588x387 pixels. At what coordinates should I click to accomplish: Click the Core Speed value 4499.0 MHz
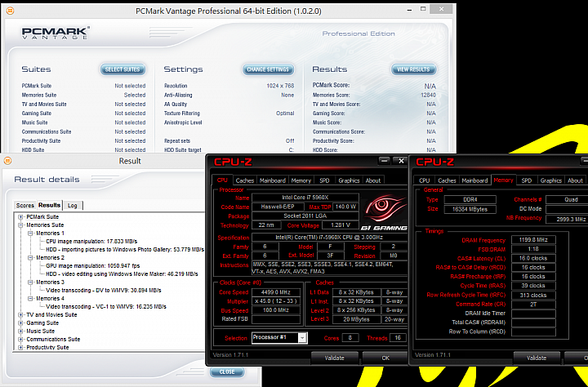click(276, 292)
